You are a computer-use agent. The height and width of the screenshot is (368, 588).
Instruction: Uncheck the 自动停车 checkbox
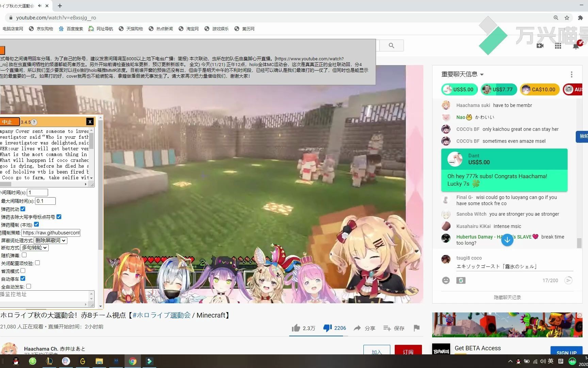tap(23, 278)
